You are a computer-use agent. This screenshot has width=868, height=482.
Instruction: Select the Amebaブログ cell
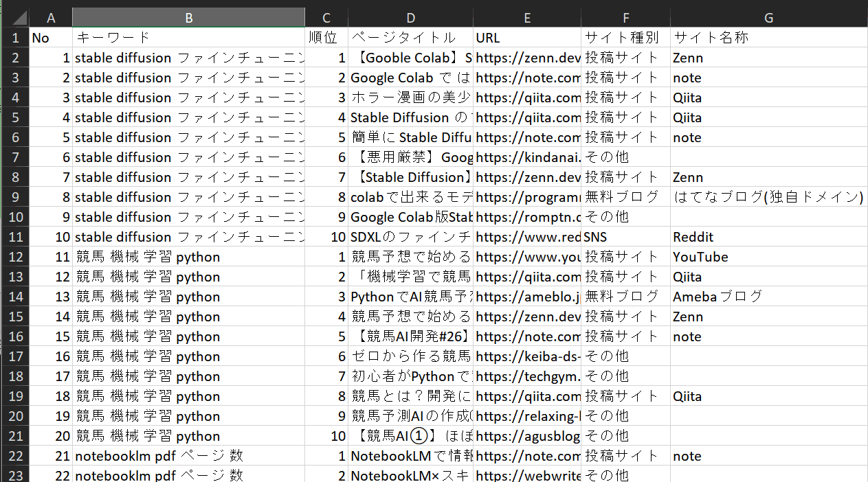tap(769, 297)
